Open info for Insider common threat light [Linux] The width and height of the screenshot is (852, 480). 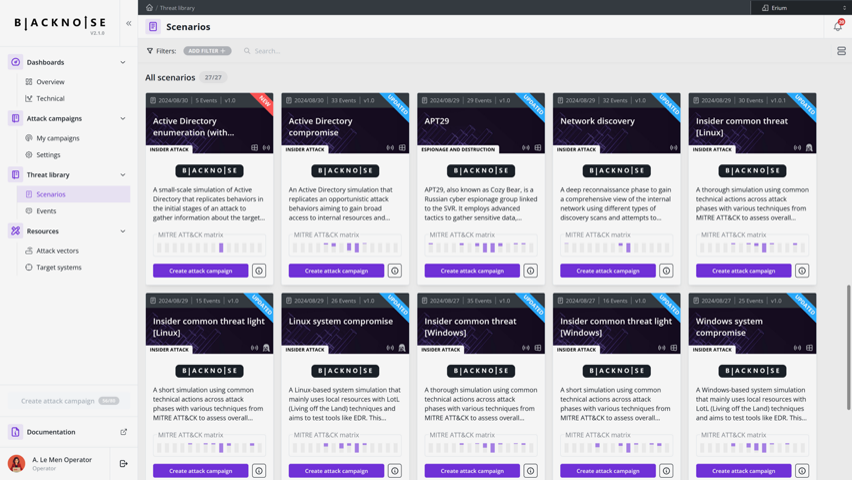(x=259, y=471)
